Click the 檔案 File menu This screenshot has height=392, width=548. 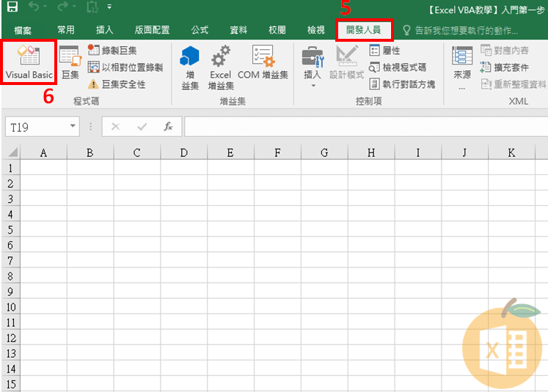click(x=23, y=30)
